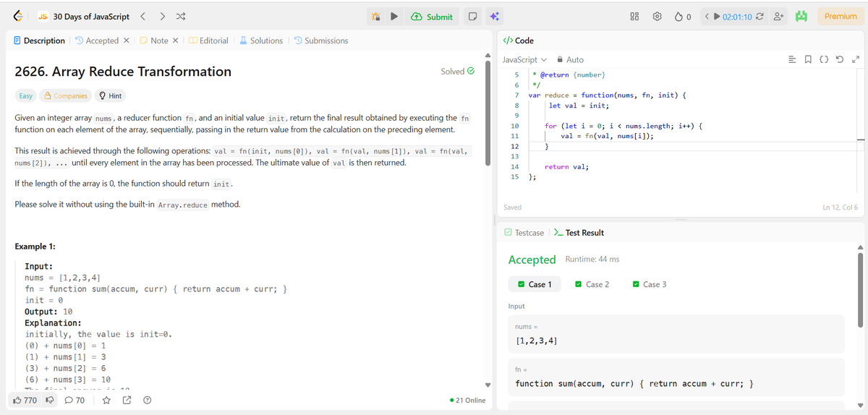868x415 pixels.
Task: Invite a collaborator with add-person icon
Action: (x=778, y=16)
